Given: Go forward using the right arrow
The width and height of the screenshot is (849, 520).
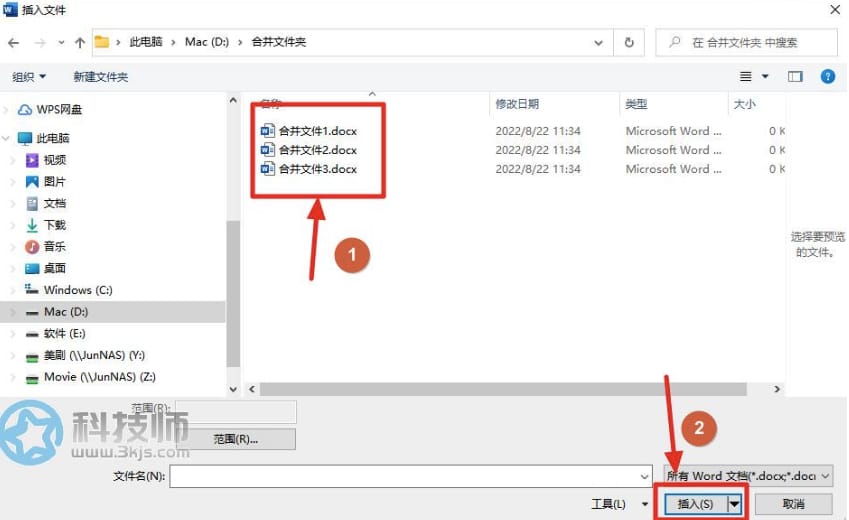Looking at the screenshot, I should (40, 42).
